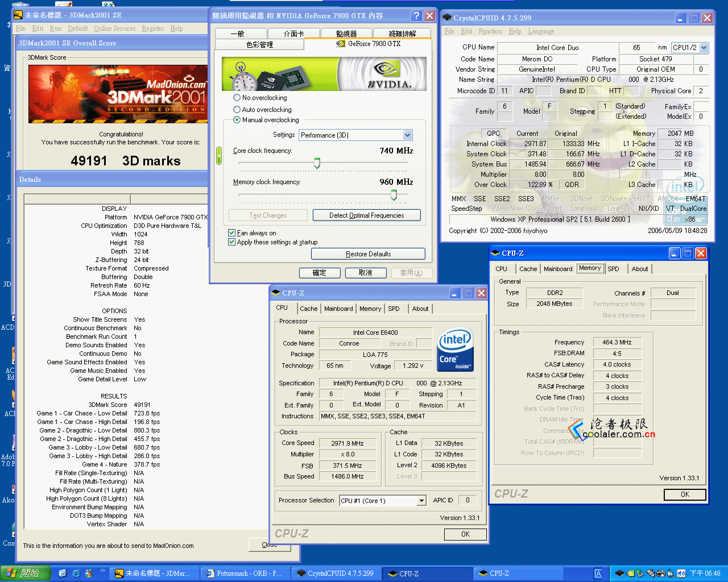The height and width of the screenshot is (582, 728).
Task: Launch Internet Explorer from quick launch
Action: click(76, 573)
